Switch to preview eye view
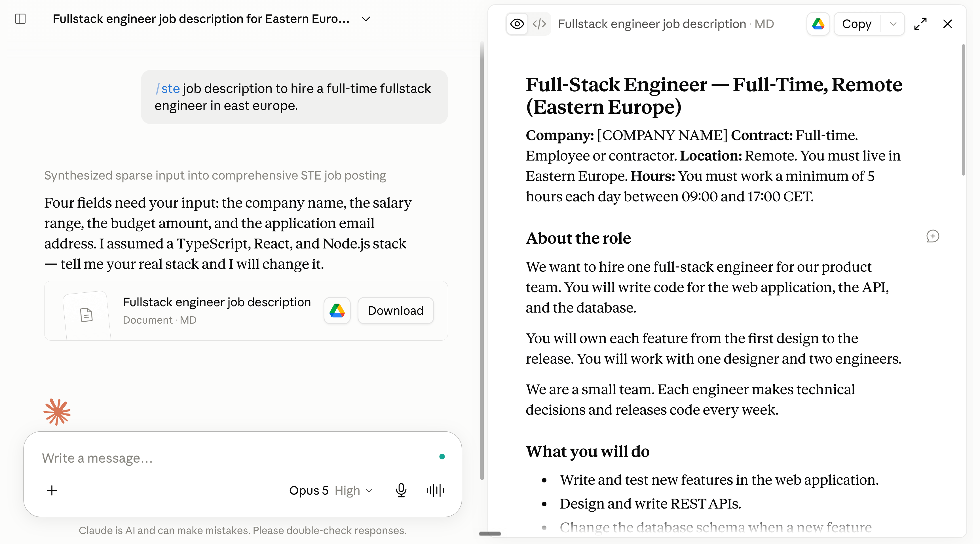The width and height of the screenshot is (980, 544). point(517,24)
